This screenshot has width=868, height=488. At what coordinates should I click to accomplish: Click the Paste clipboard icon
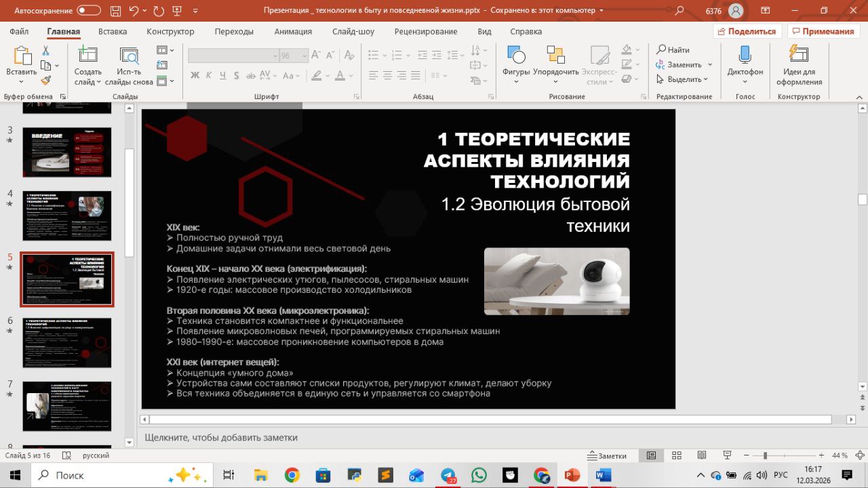click(x=22, y=56)
